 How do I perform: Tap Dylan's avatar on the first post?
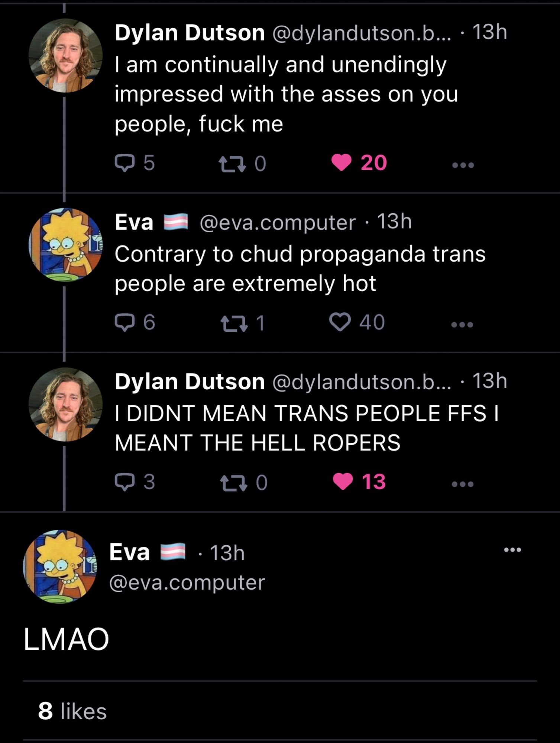click(x=65, y=56)
